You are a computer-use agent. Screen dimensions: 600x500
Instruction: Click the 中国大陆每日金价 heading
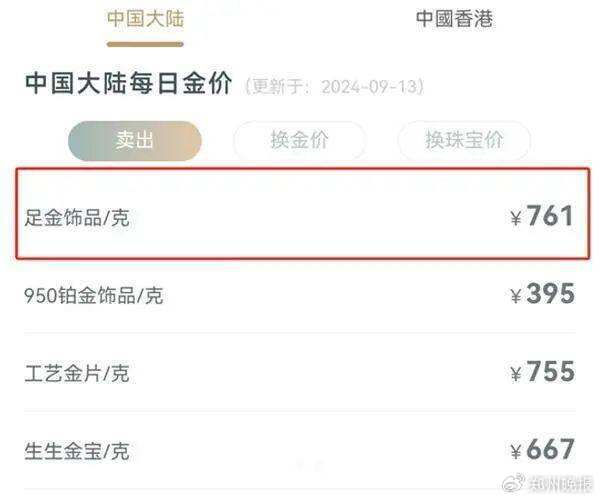[x=127, y=84]
